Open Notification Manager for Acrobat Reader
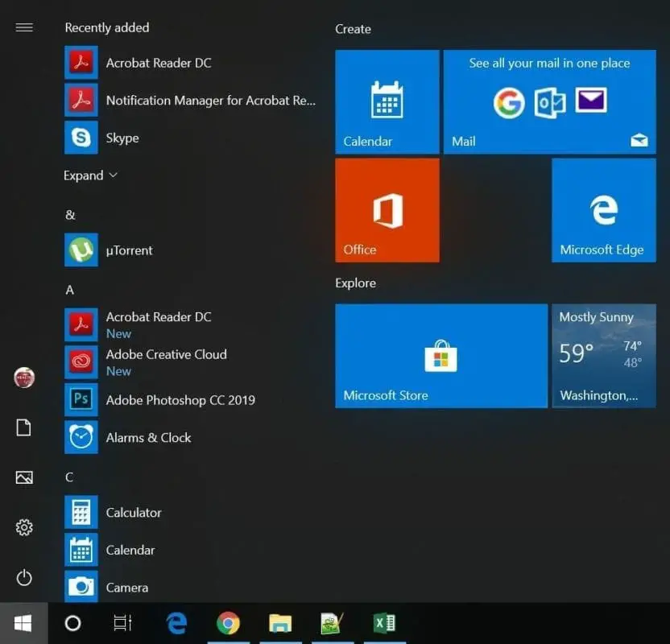 tap(190, 101)
